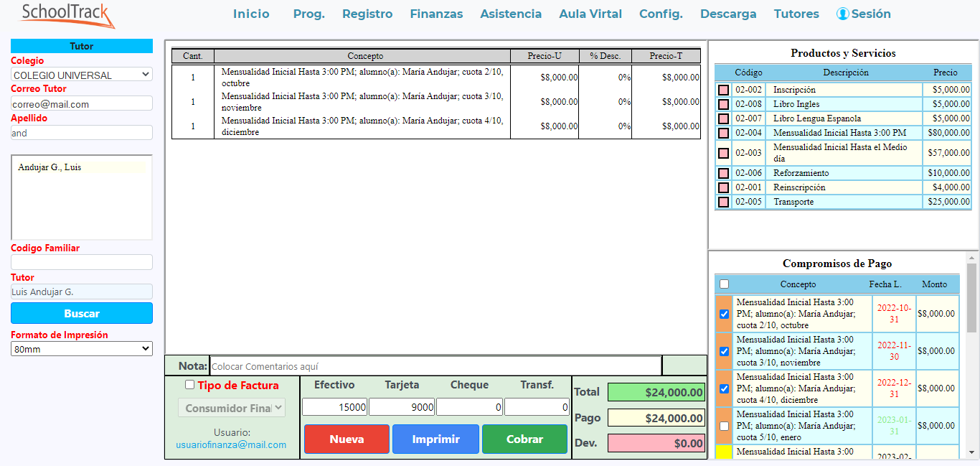Uncheck the cuota 2/10 octubre commitment
Image resolution: width=980 pixels, height=466 pixels.
(724, 314)
